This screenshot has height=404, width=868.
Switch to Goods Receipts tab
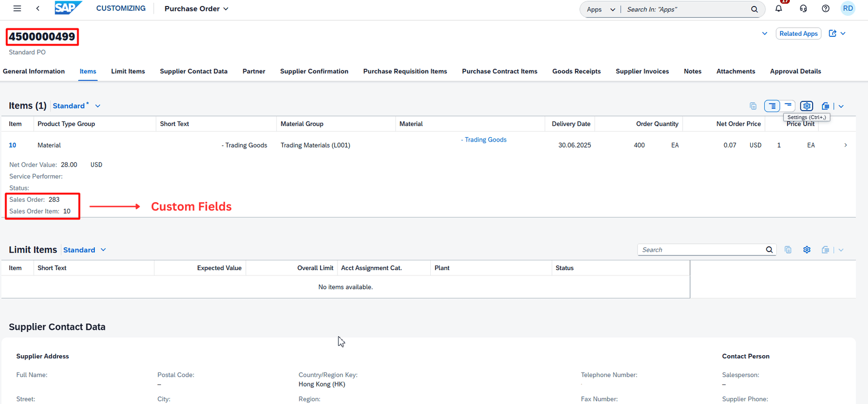click(576, 72)
